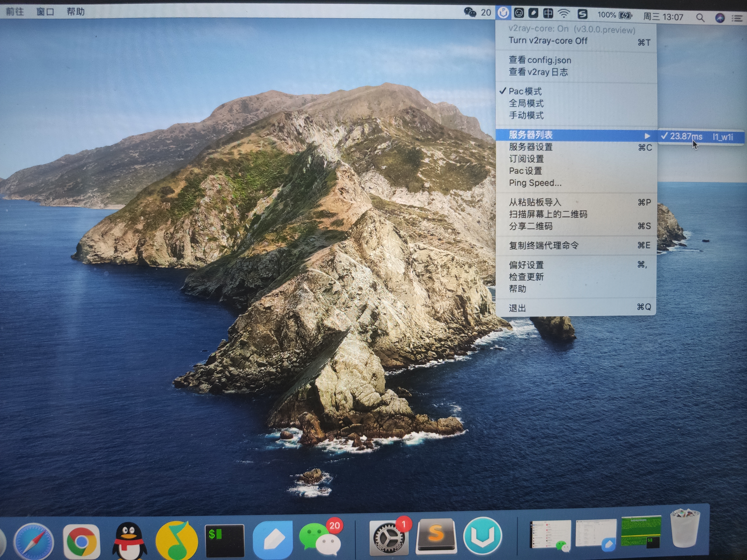747x560 pixels.
Task: Open Spotlight search magnifier icon
Action: click(x=700, y=18)
